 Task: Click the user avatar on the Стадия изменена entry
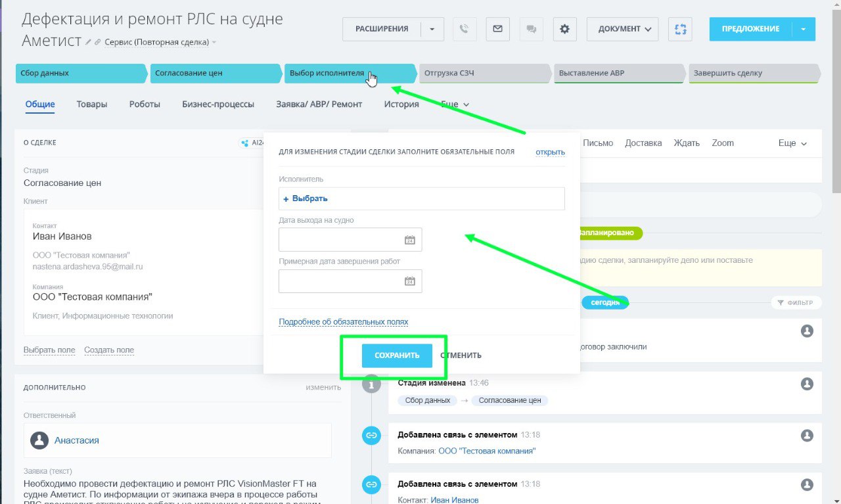pos(807,383)
